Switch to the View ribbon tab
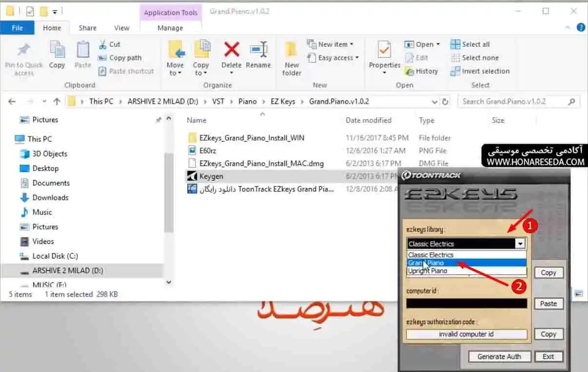588x372 pixels. click(121, 28)
